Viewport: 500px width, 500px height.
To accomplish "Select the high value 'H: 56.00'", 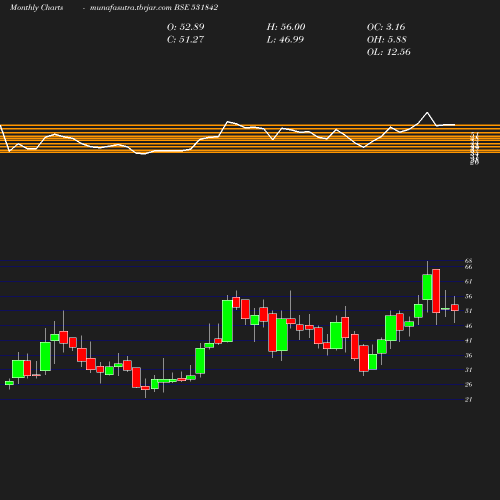I will 286,27.
